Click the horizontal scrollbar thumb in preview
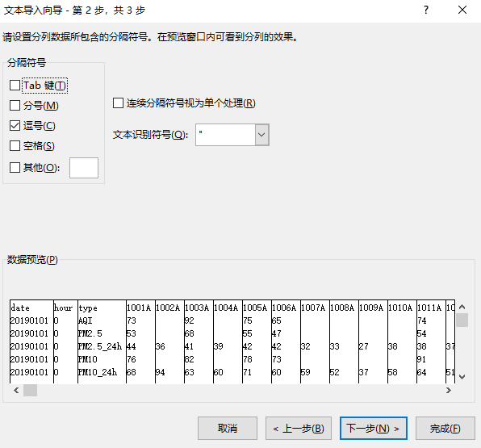 [x=31, y=391]
